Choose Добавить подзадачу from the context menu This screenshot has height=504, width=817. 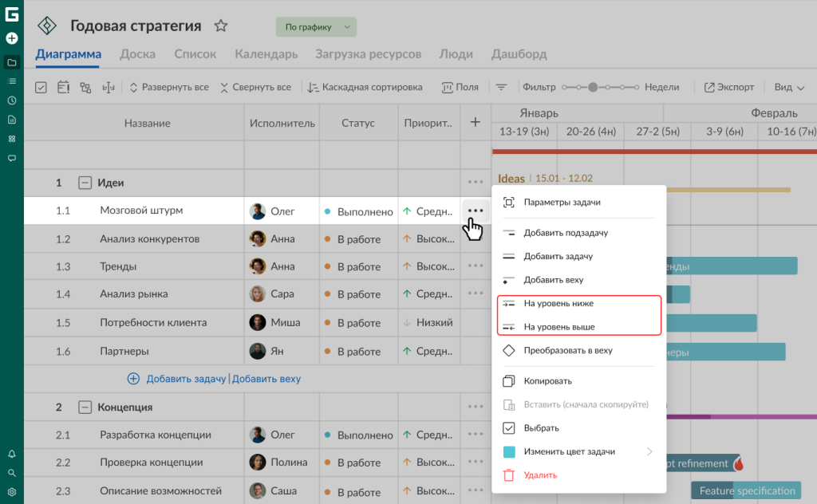566,234
